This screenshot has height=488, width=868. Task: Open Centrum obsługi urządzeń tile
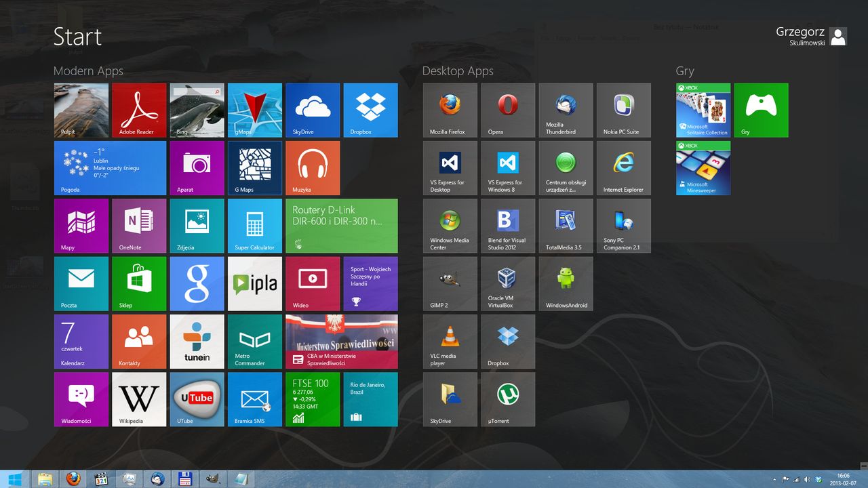[566, 168]
